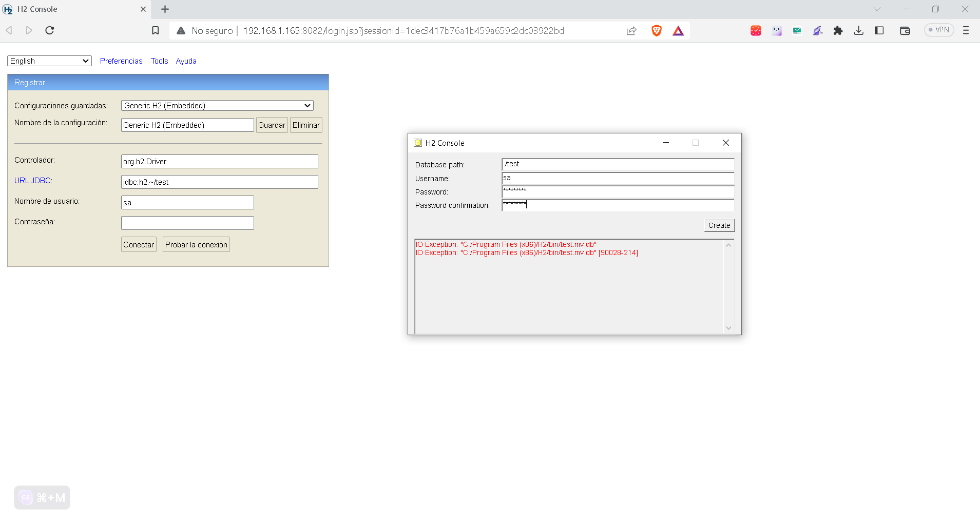Viewport: 980px width, 525px height.
Task: Open the Preferencias link
Action: pyautogui.click(x=121, y=61)
